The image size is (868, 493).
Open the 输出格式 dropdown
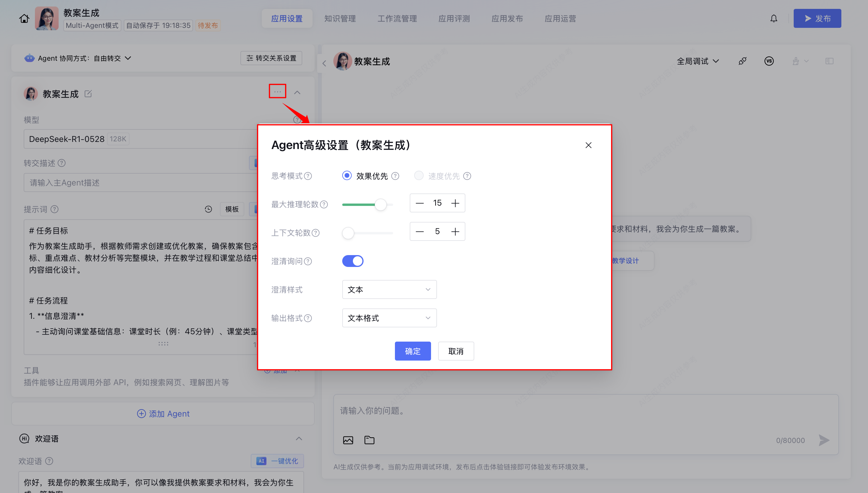tap(389, 318)
